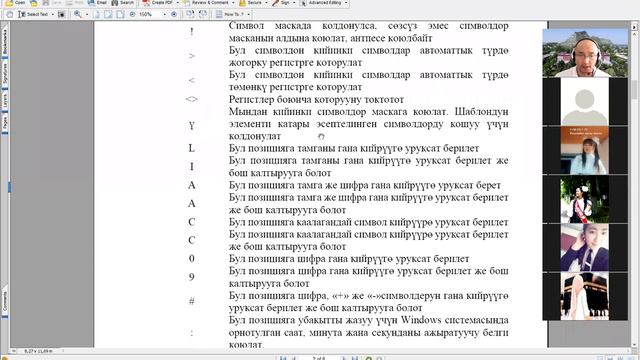Open the Search tool
This screenshot has height=360, width=640.
point(122,2)
